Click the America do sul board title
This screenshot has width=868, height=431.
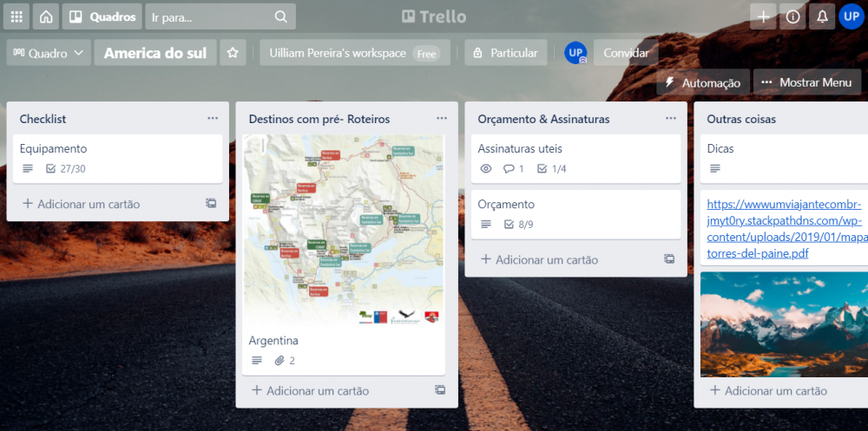click(x=155, y=53)
